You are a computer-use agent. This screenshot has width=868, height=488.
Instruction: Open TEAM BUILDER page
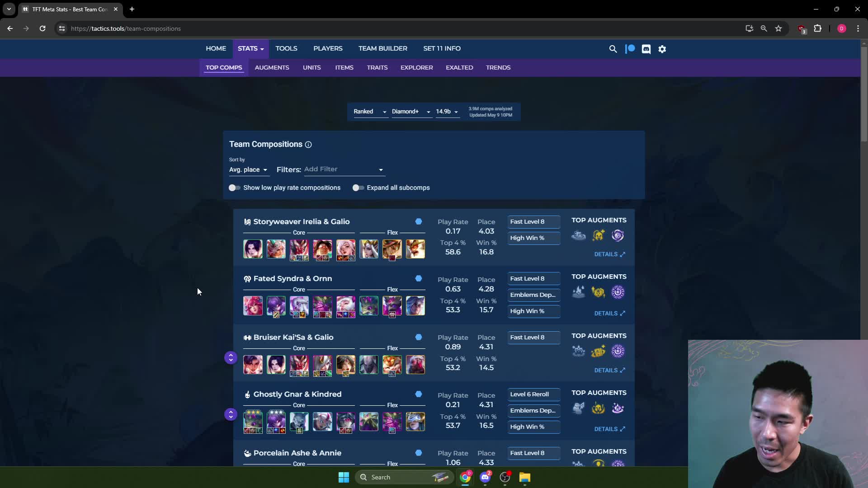click(383, 48)
